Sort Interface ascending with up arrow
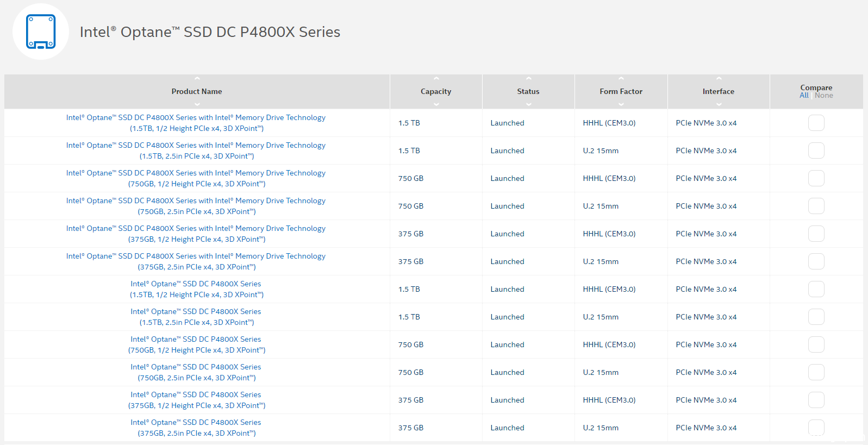 [x=719, y=79]
